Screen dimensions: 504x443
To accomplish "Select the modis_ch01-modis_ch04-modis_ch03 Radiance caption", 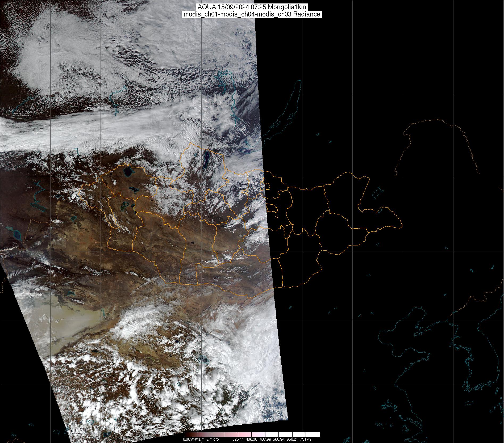I will (x=252, y=14).
